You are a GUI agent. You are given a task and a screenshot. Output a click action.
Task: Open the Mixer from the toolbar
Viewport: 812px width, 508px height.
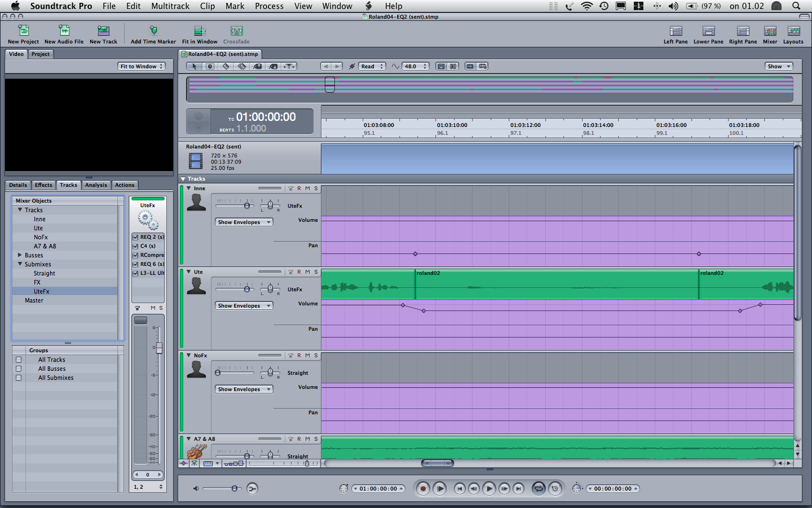click(770, 34)
